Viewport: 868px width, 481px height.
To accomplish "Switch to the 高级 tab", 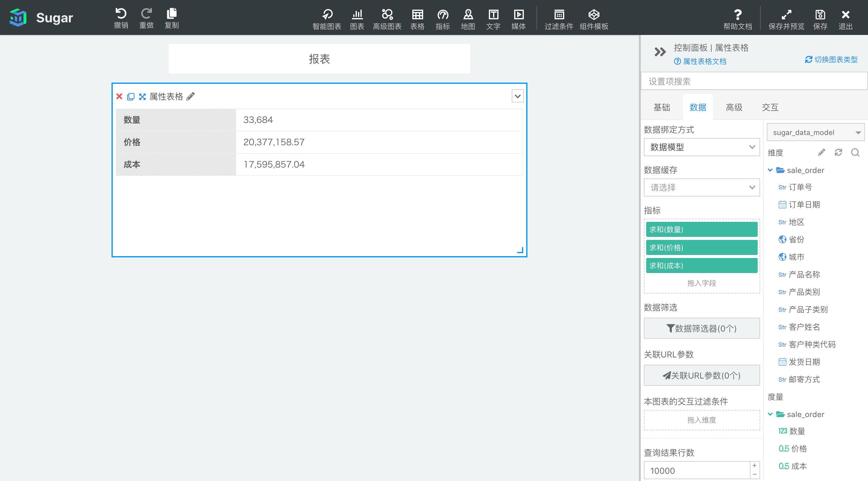I will coord(734,108).
